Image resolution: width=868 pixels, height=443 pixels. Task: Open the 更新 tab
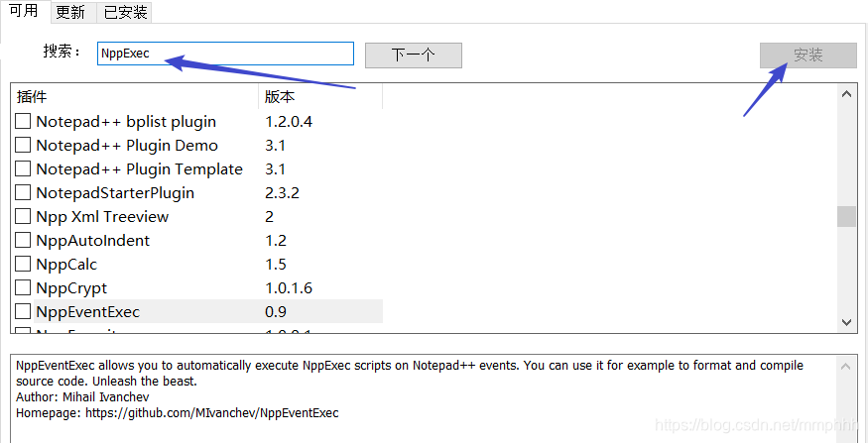pos(72,13)
